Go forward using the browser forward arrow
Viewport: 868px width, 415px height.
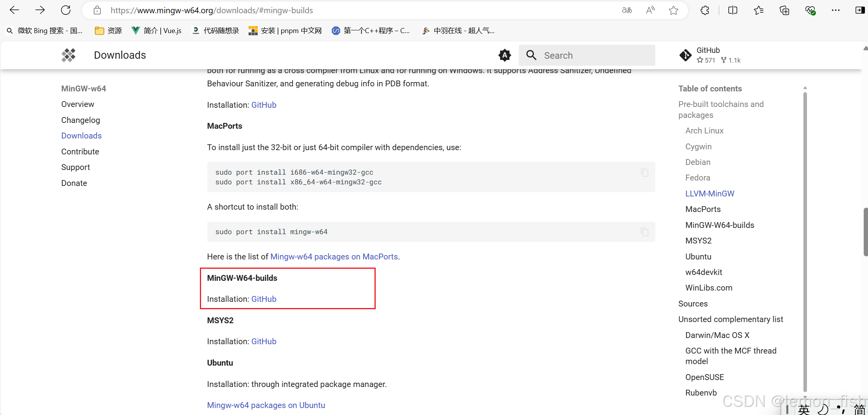[40, 10]
